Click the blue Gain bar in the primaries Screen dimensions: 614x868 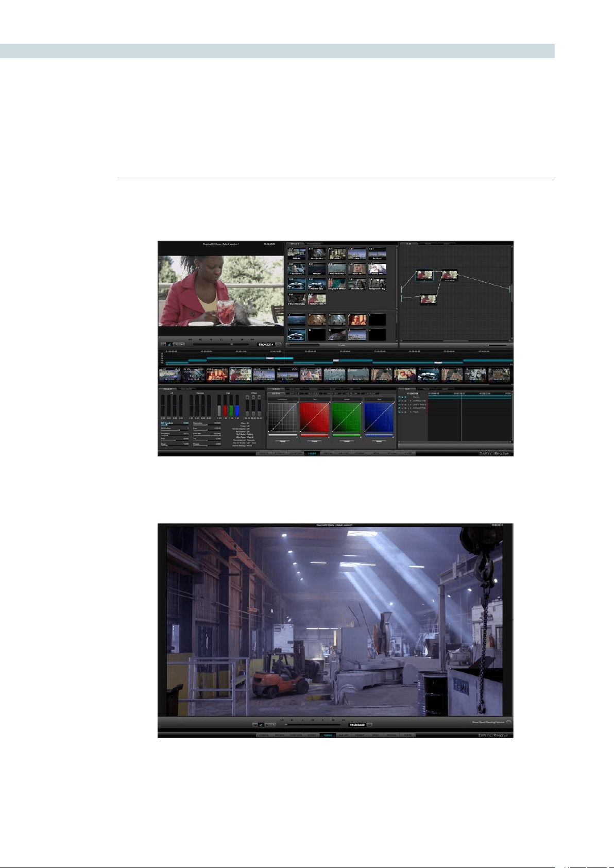(237, 411)
